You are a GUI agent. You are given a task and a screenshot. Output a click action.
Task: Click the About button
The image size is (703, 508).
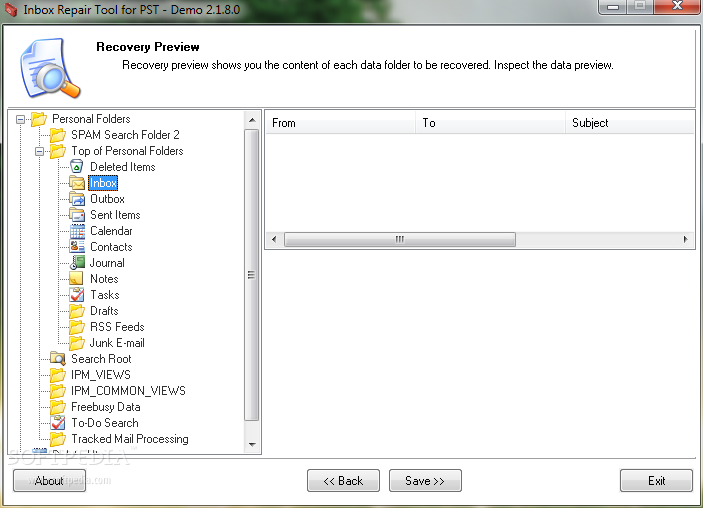click(49, 481)
